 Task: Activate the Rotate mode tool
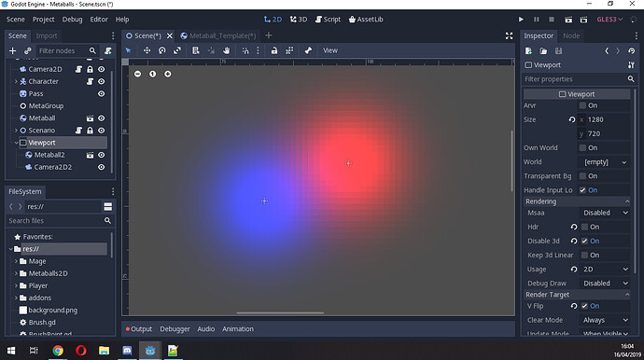click(162, 50)
